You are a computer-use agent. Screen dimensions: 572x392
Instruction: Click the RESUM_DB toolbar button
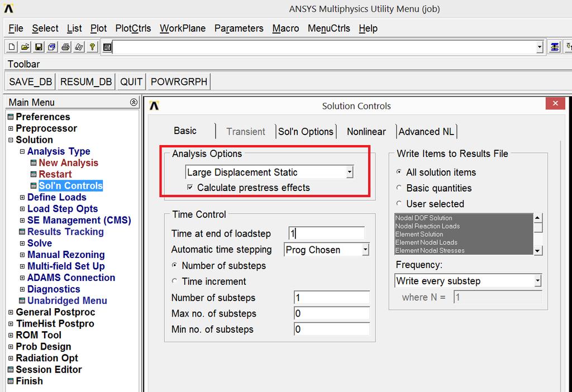(x=85, y=82)
